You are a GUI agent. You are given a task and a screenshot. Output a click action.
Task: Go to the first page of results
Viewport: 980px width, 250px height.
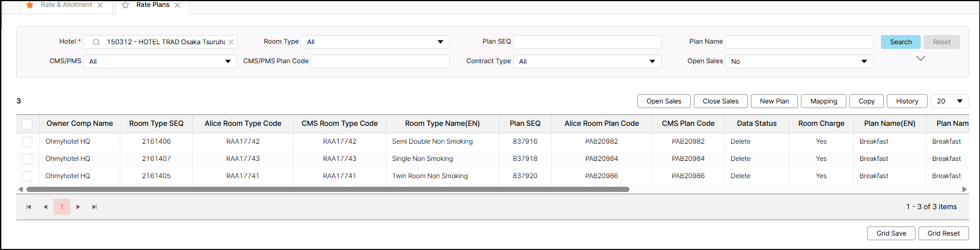point(29,207)
